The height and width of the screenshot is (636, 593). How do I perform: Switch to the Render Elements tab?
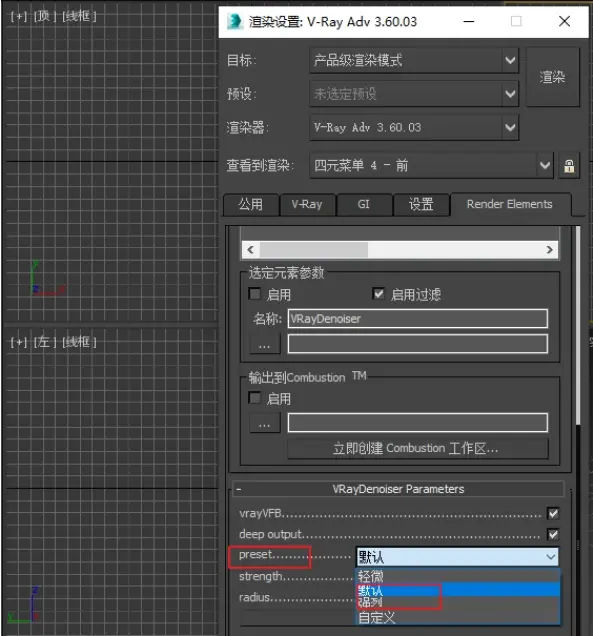(x=510, y=204)
